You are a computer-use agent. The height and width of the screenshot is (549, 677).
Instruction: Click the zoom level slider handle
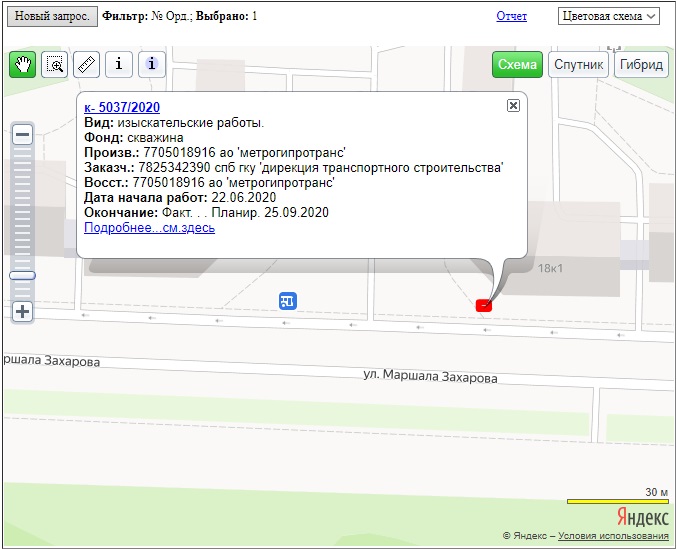tap(22, 275)
